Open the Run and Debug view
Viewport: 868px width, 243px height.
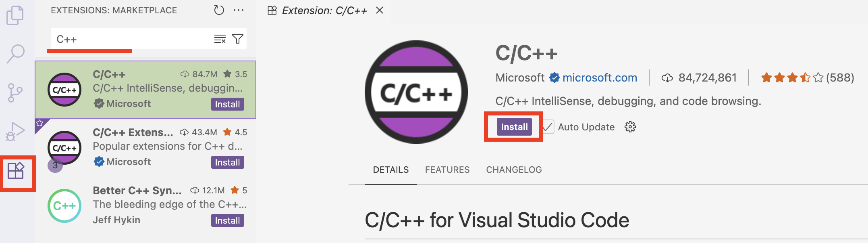coord(15,132)
